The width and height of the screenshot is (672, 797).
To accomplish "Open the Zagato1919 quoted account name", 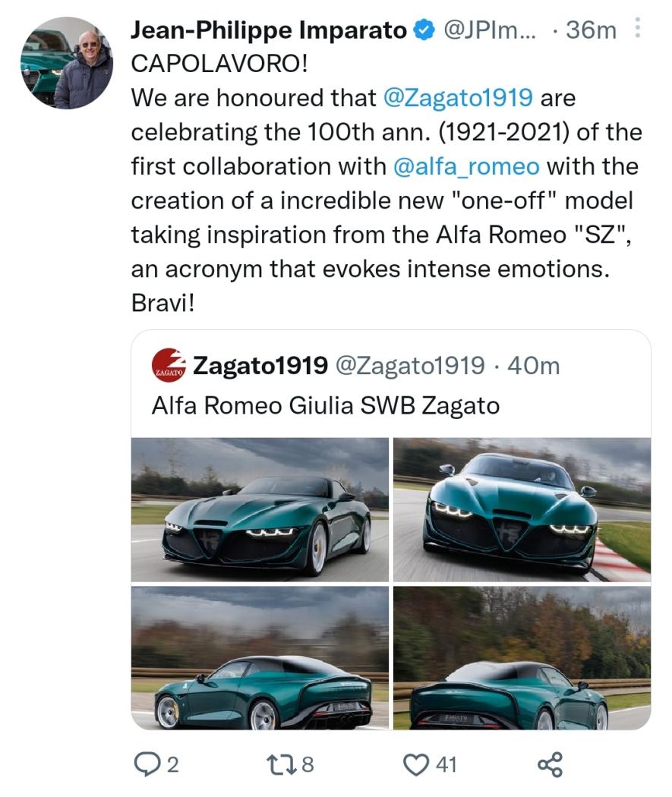I will point(260,366).
